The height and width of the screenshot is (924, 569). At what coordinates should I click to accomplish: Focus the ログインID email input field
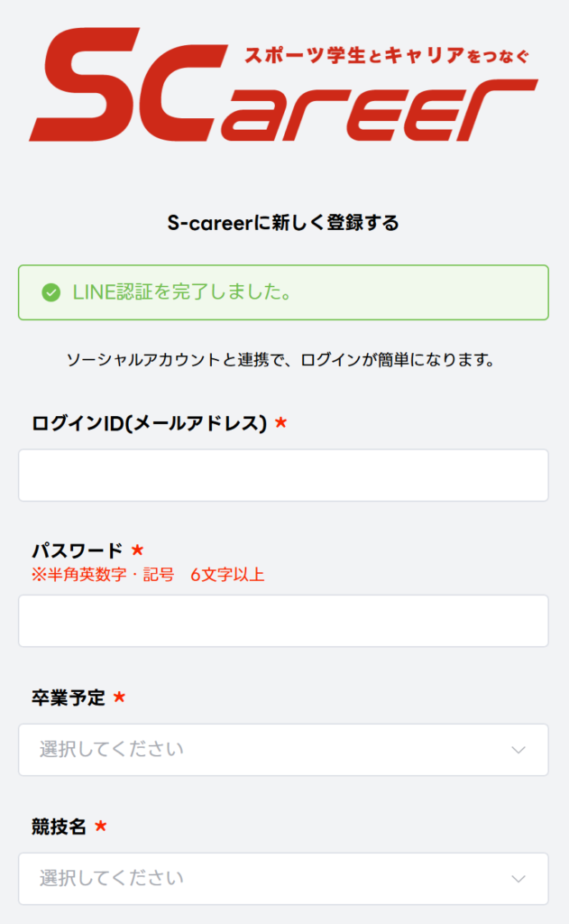(x=283, y=476)
